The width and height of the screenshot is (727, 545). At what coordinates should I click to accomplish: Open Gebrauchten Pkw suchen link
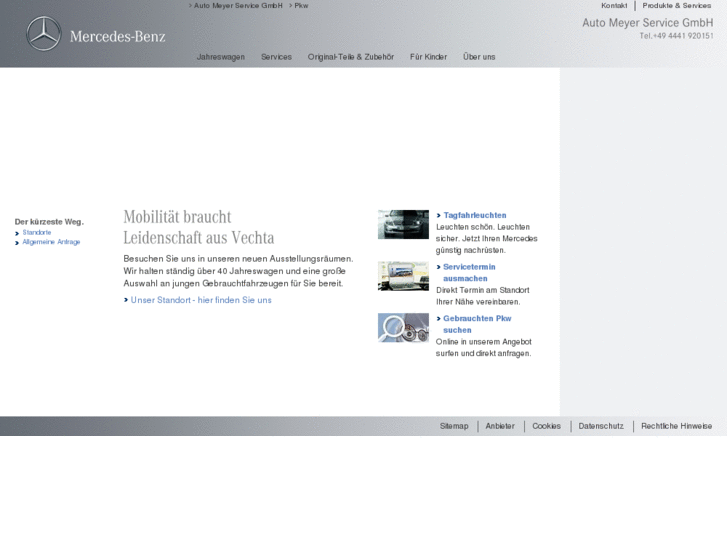(477, 324)
